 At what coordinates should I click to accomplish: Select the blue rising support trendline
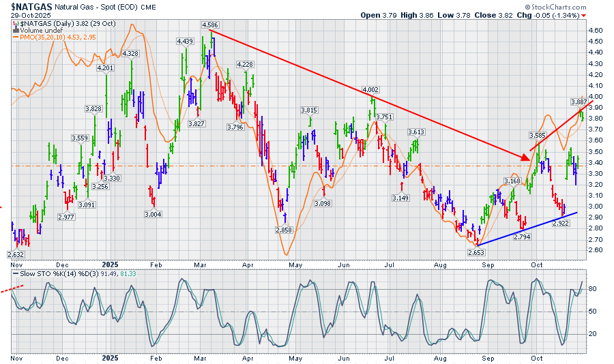point(525,229)
